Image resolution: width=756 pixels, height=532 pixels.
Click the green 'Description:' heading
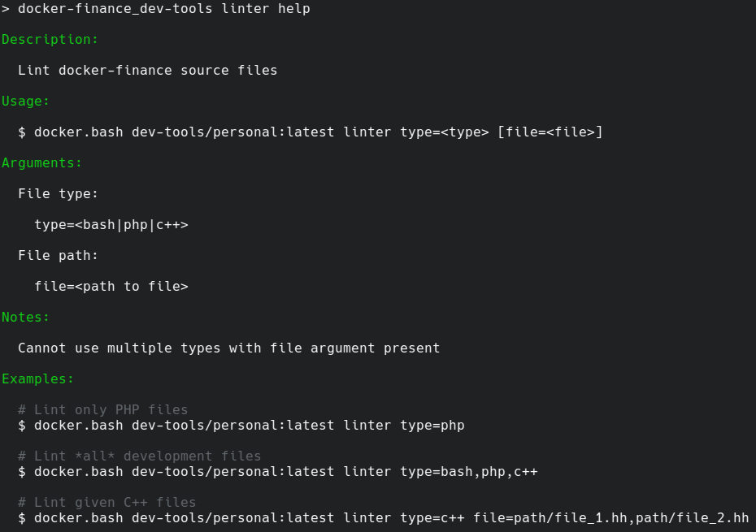click(x=50, y=39)
